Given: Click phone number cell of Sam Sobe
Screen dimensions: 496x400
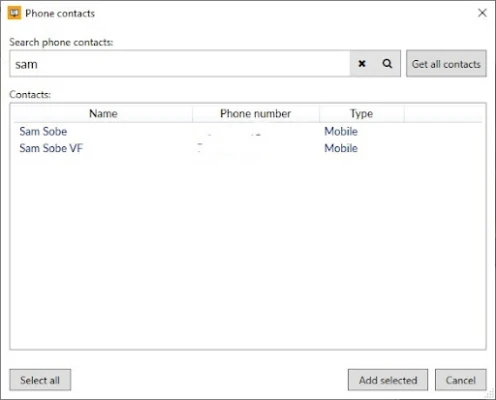Looking at the screenshot, I should click(x=256, y=131).
